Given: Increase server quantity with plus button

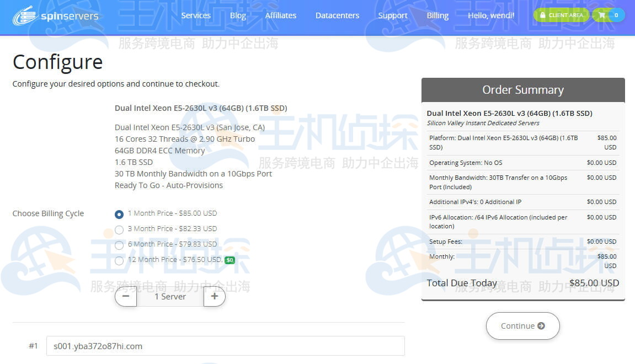Looking at the screenshot, I should click(214, 297).
